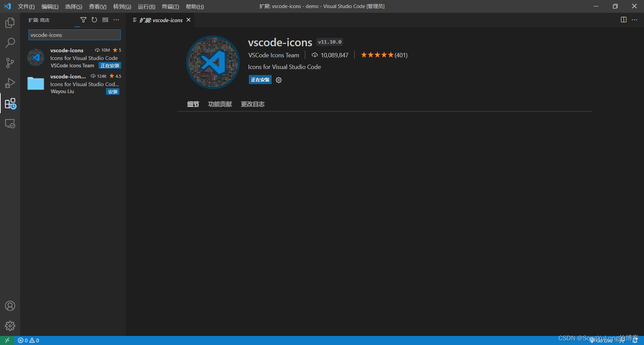Click 'Icons for Visual Studio Code' description on detail page
The image size is (644, 345).
(284, 67)
